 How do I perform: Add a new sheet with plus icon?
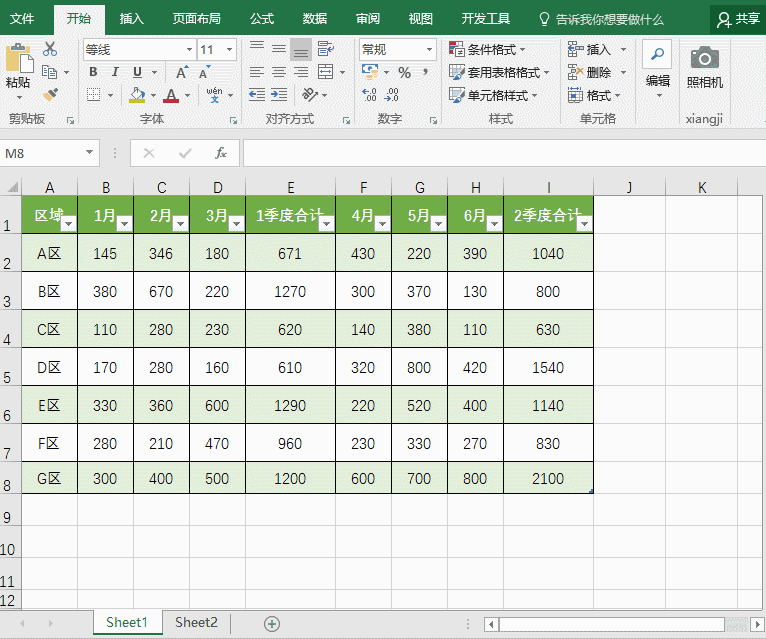pos(271,623)
